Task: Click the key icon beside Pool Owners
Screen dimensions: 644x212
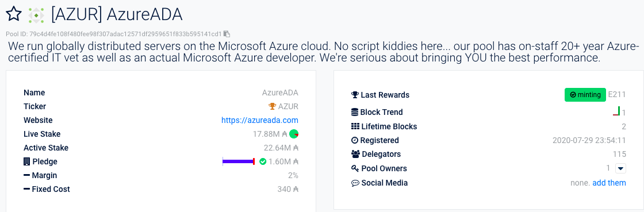Action: coord(355,168)
